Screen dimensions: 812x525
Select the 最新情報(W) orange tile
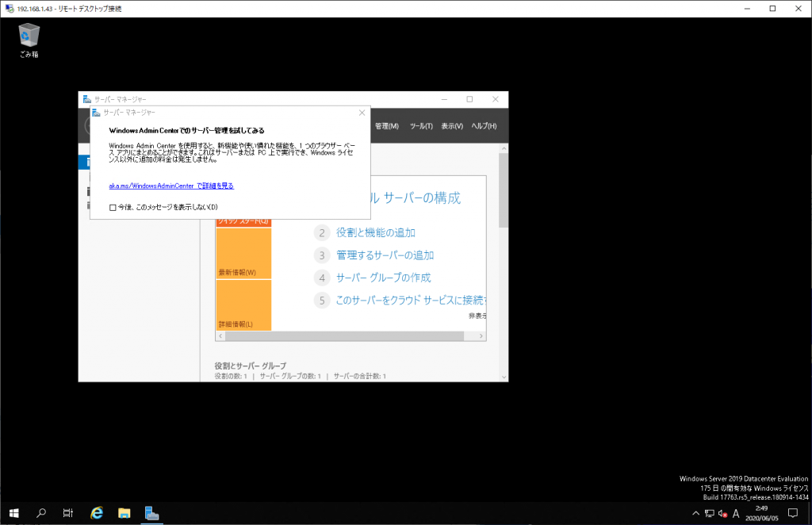pos(243,253)
